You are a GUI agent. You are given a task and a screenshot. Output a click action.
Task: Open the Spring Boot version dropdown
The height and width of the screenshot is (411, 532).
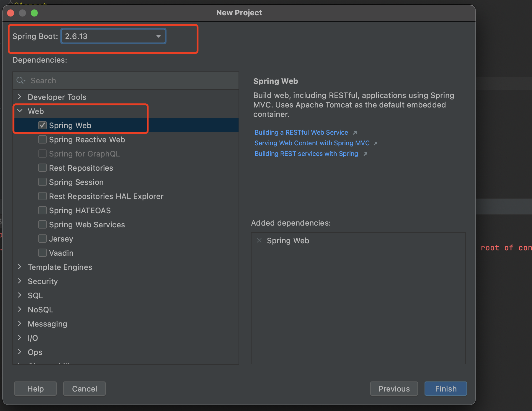[159, 36]
